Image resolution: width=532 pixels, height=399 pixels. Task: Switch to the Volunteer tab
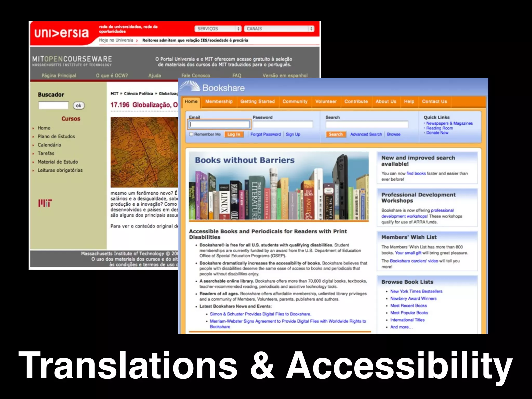pyautogui.click(x=326, y=102)
